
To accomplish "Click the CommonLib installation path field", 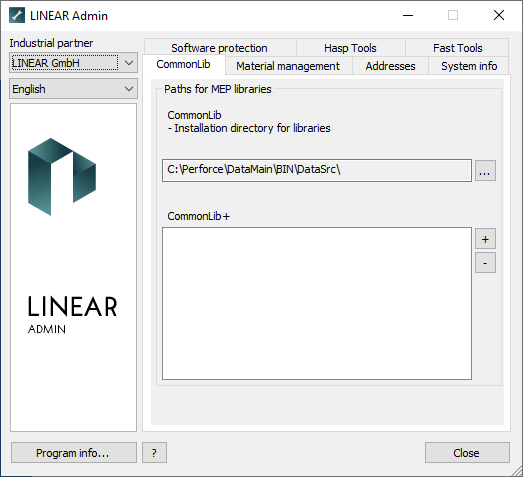I will 317,170.
